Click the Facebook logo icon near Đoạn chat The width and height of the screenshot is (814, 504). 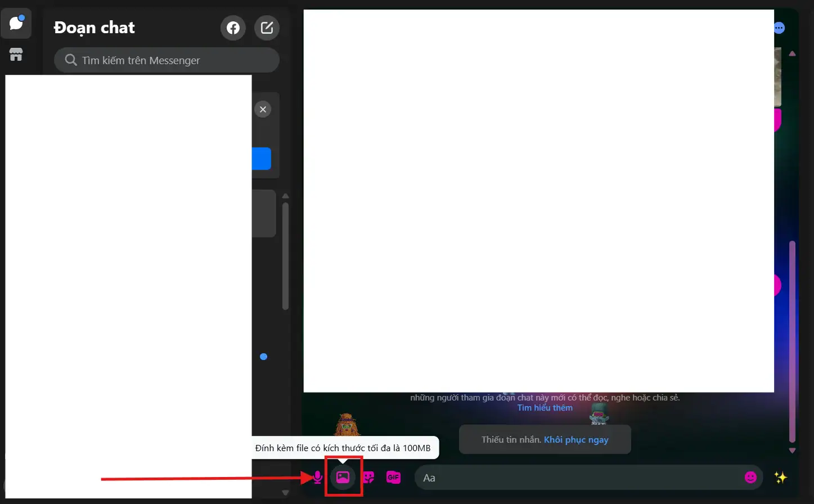point(233,27)
